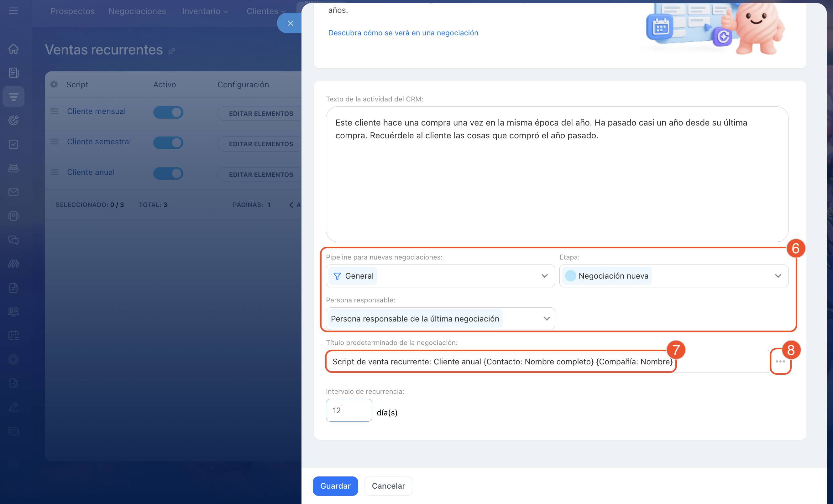The height and width of the screenshot is (504, 833).
Task: Click the recurrence interval days input
Action: point(348,410)
